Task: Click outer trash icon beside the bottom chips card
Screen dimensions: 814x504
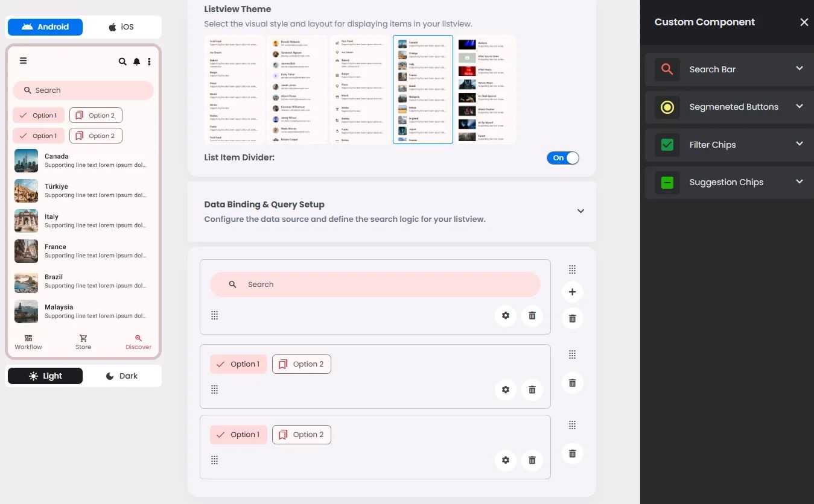Action: (573, 453)
